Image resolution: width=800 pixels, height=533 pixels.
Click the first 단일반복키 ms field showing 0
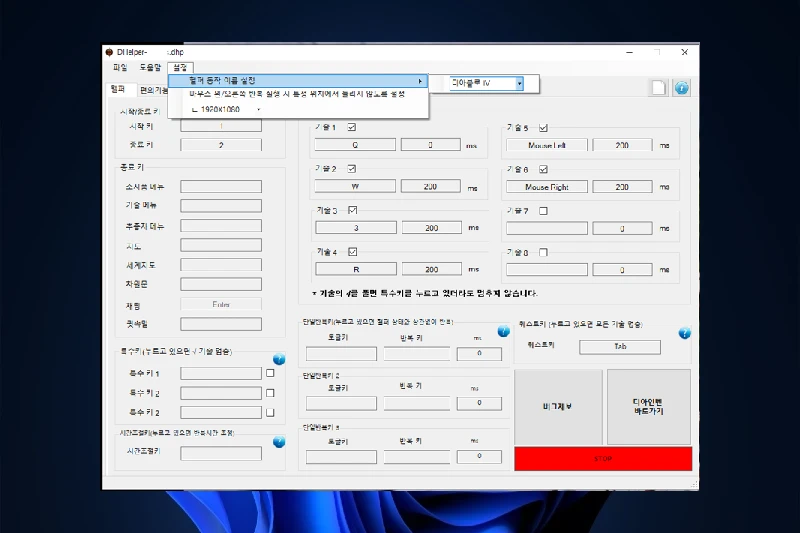479,353
